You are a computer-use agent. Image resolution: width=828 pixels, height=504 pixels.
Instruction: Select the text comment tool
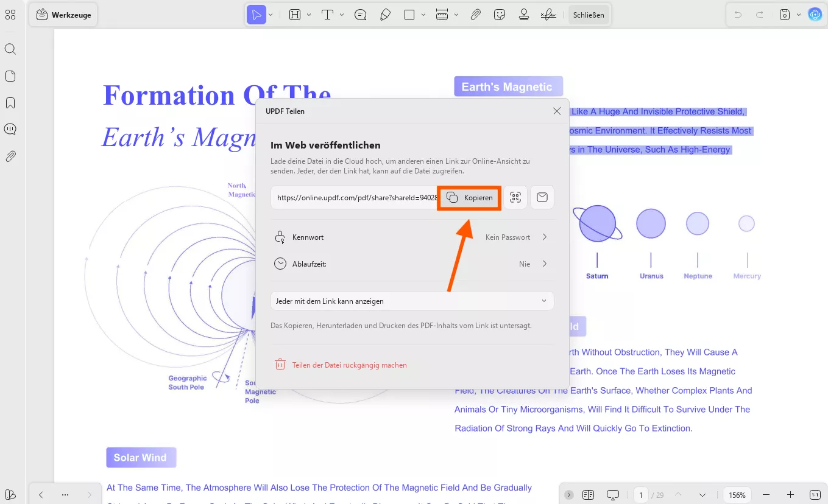328,15
